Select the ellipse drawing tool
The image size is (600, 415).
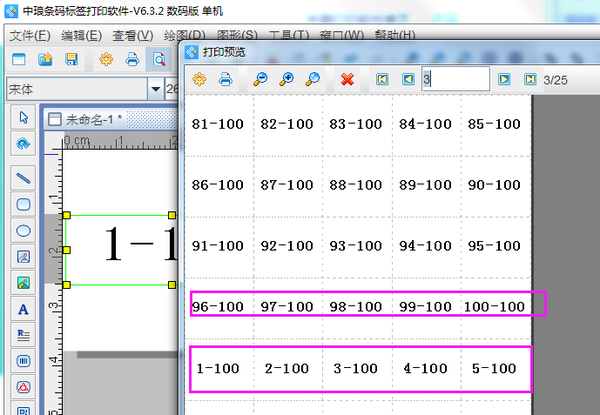click(x=23, y=230)
